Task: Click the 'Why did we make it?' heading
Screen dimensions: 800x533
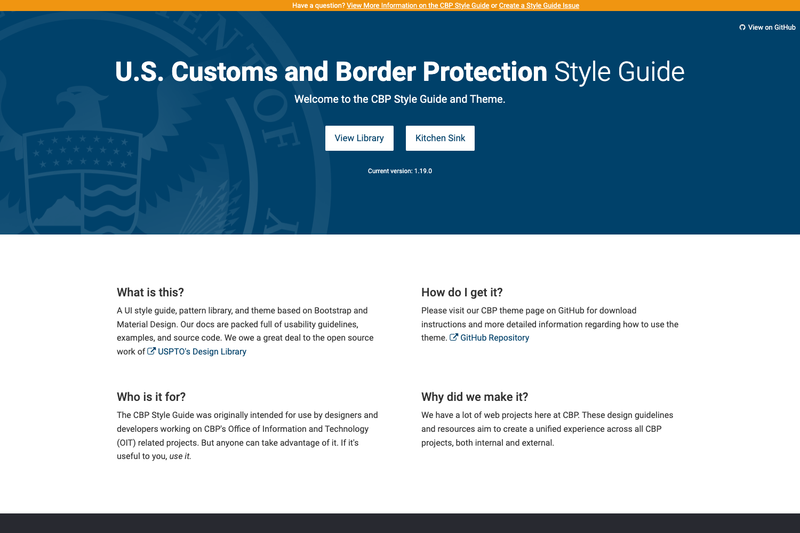Action: (474, 397)
